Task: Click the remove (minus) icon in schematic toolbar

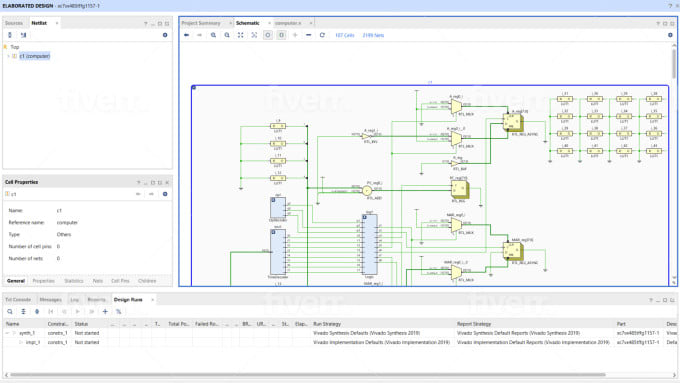Action: (x=308, y=35)
